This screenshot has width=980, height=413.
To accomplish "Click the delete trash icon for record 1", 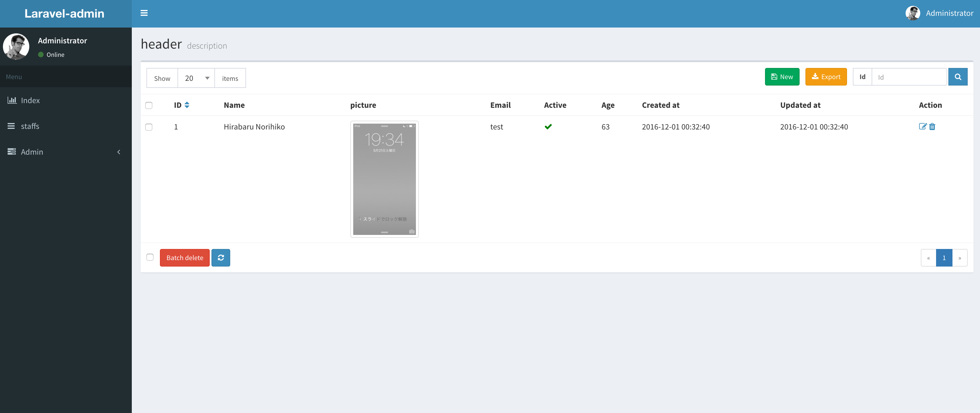I will pos(932,126).
